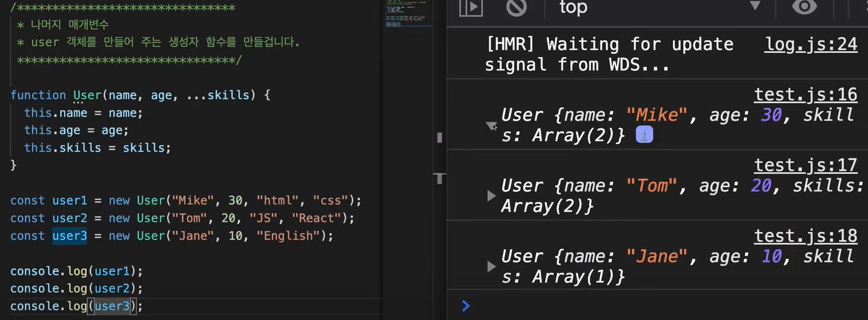Open the test.js:18 source link
Screen dimensions: 868x320
pos(806,236)
